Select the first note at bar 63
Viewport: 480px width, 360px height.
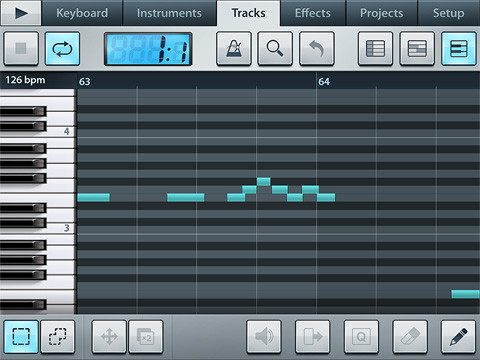point(93,197)
